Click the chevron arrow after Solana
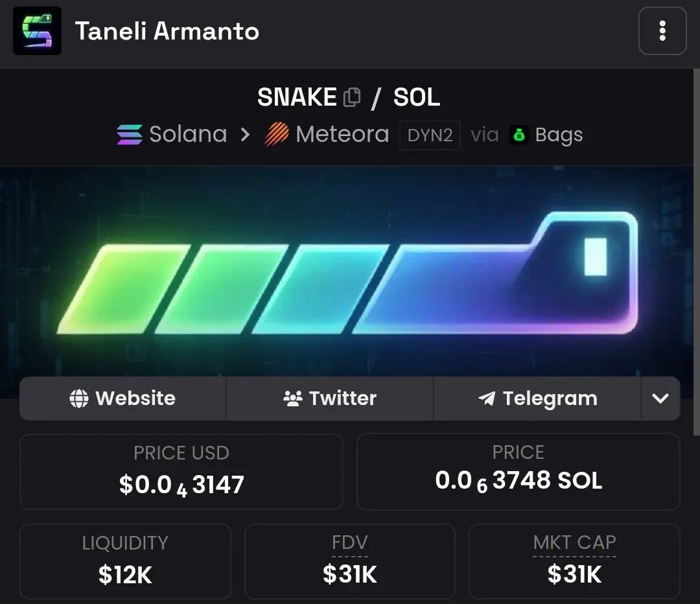This screenshot has width=700, height=604. (x=245, y=134)
